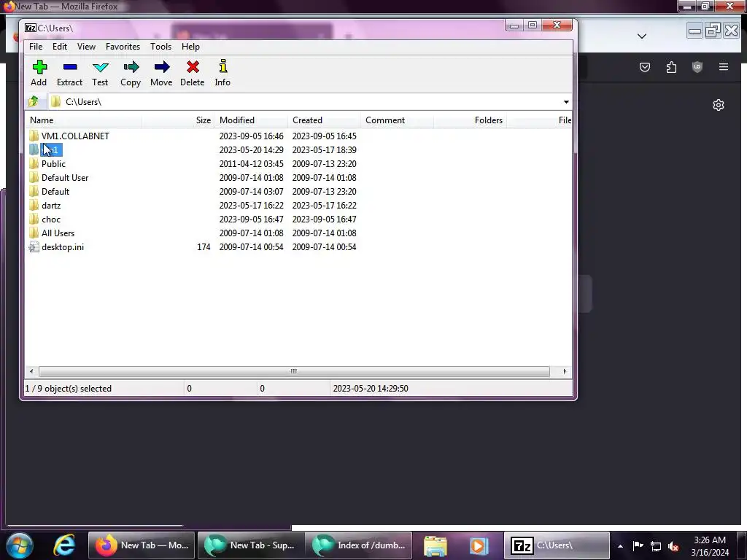Image resolution: width=747 pixels, height=560 pixels.
Task: Open the File menu in 7-Zip
Action: click(36, 47)
